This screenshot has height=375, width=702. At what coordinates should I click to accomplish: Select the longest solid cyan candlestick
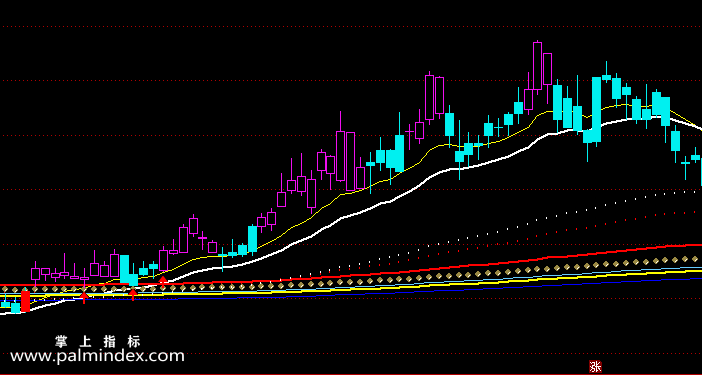click(x=596, y=110)
